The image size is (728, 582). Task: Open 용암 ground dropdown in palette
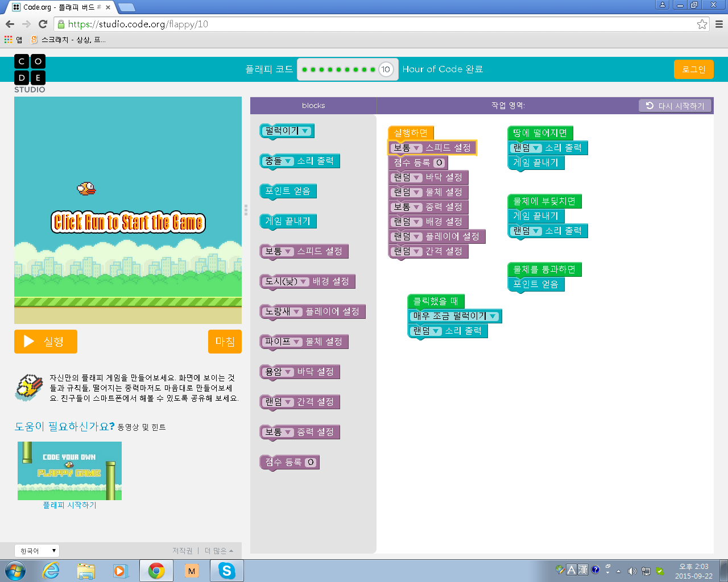point(279,372)
